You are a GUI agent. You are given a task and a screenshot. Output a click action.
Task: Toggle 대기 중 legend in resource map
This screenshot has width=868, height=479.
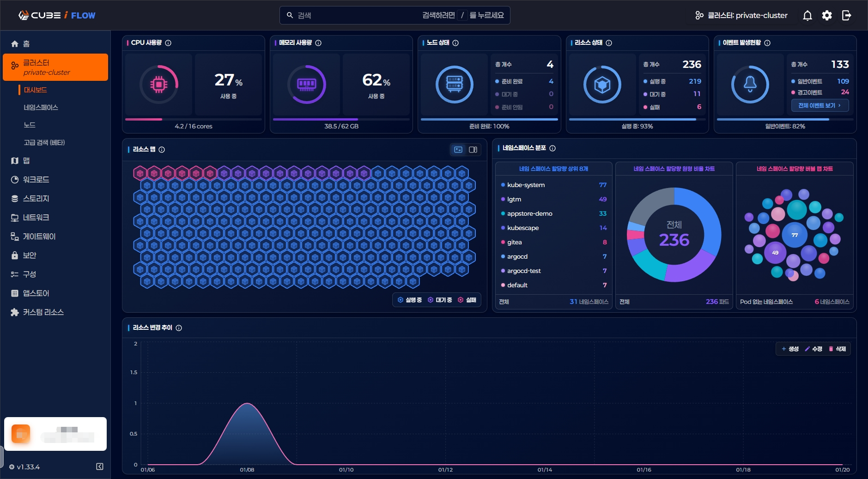coord(440,300)
